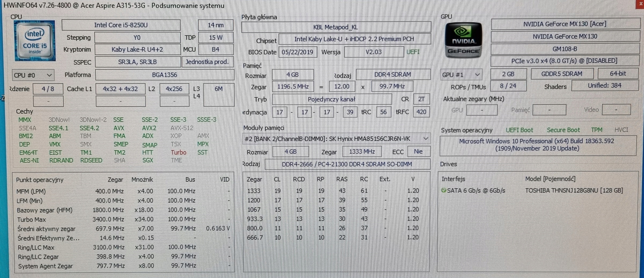
Task: Click the 6M L3 cache field
Action: tap(219, 95)
